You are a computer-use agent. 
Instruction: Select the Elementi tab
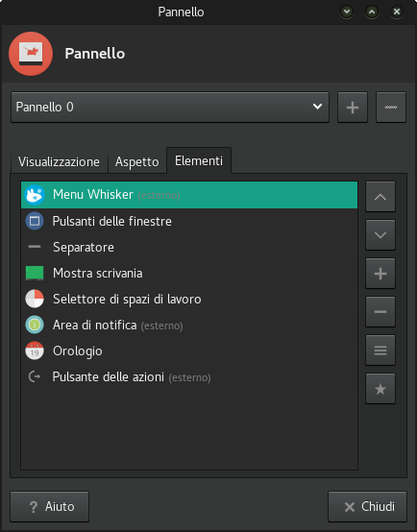point(199,160)
